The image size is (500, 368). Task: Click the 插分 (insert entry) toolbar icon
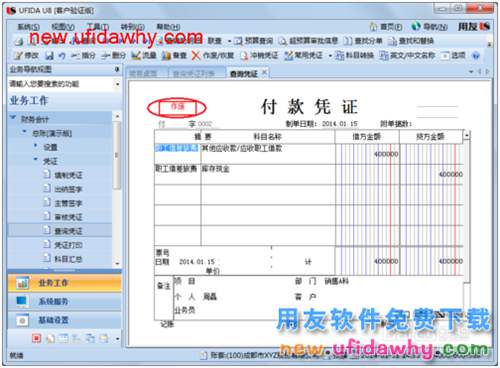pos(75,56)
